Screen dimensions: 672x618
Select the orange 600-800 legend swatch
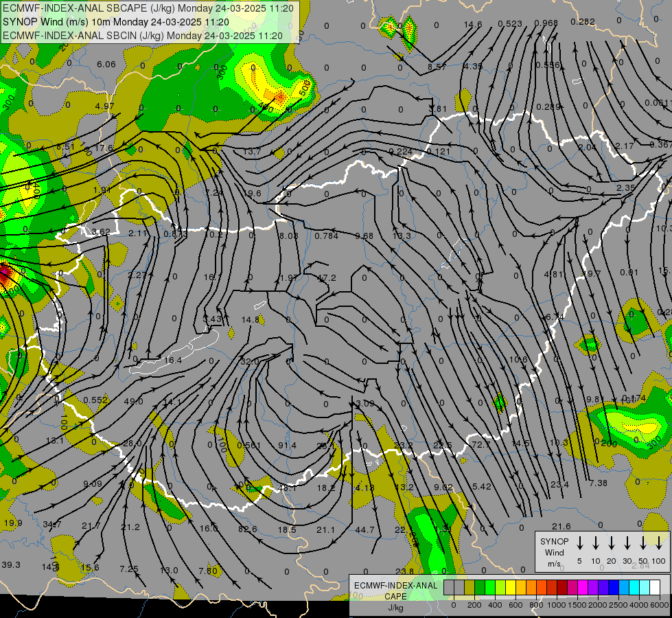(531, 588)
